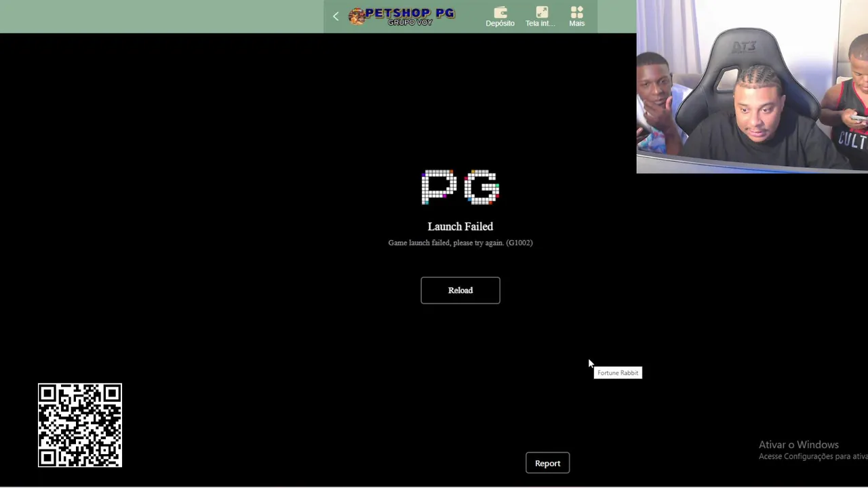Image resolution: width=868 pixels, height=488 pixels.
Task: Click the error message with code G1002
Action: tap(460, 243)
